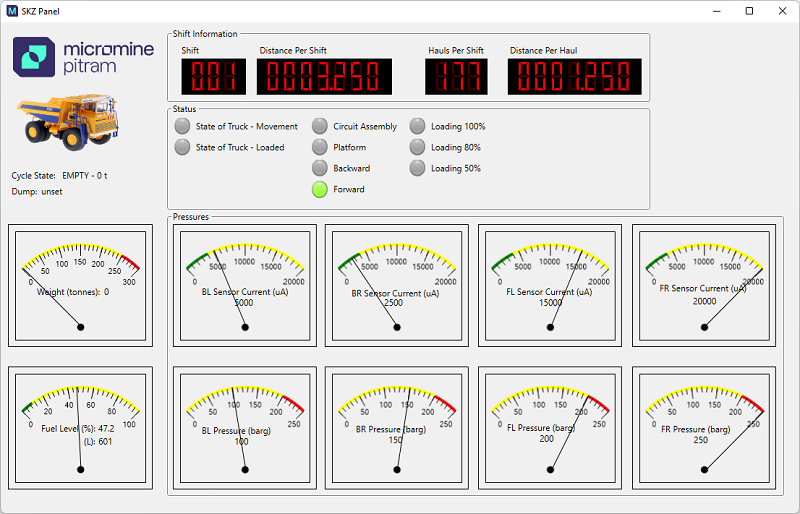Click the 'State of Truck - Movement' label
The width and height of the screenshot is (800, 514).
tap(246, 127)
